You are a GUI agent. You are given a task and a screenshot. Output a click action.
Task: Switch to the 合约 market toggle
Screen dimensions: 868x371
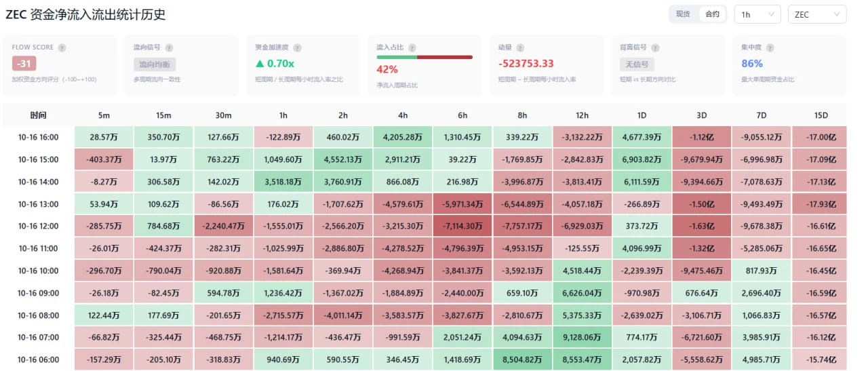713,14
